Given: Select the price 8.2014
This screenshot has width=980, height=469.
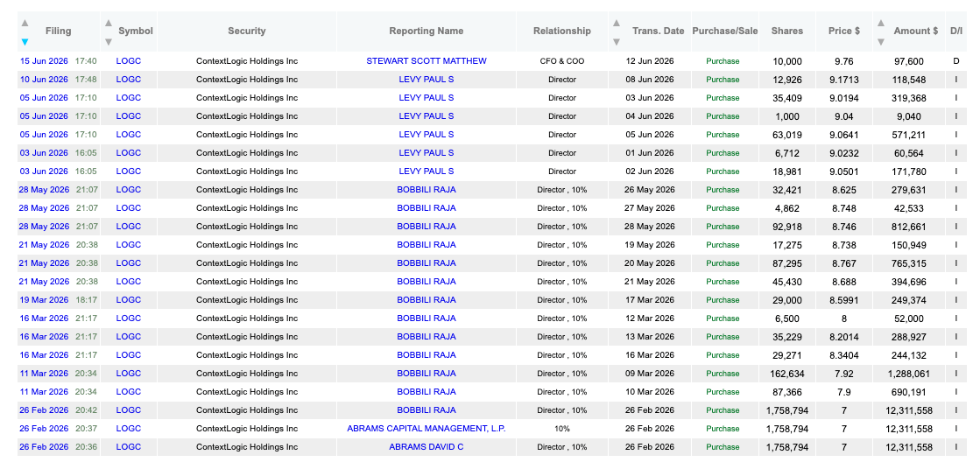Looking at the screenshot, I should (x=843, y=337).
